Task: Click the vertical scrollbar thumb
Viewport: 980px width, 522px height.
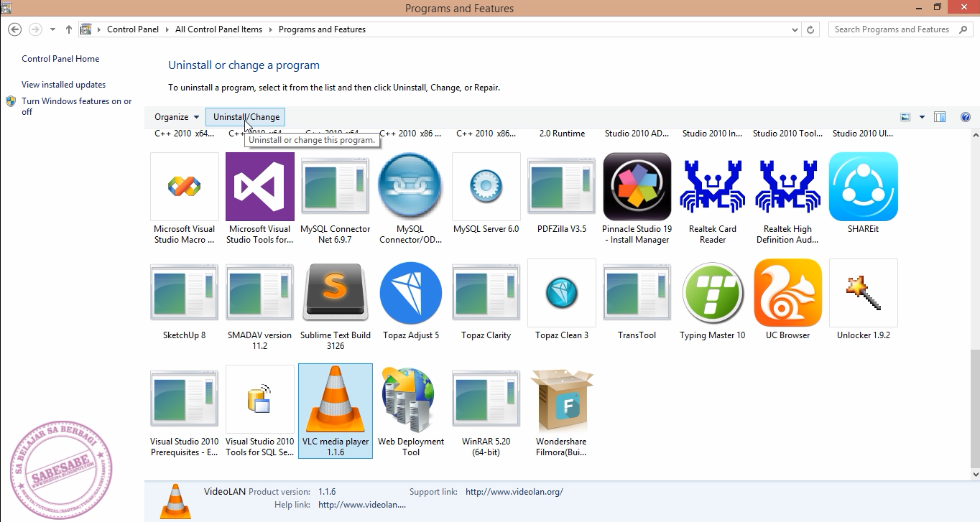Action: 975,408
